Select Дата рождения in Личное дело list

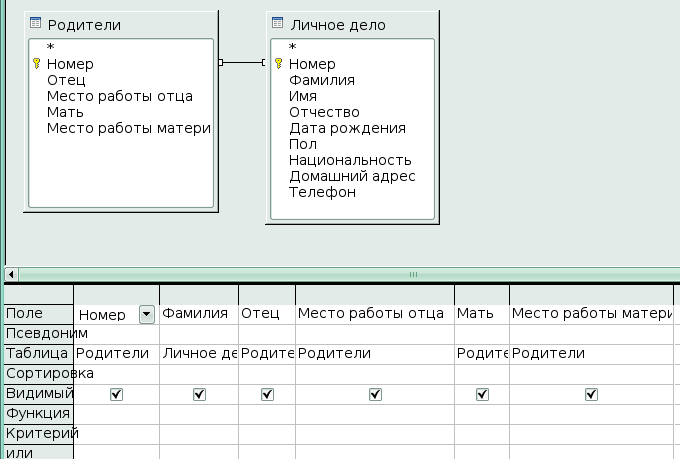[346, 128]
